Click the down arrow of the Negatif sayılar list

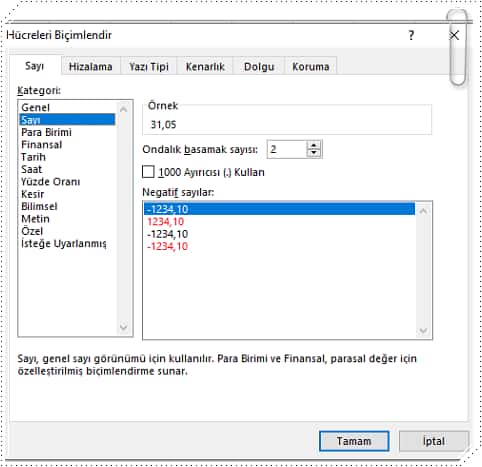[423, 330]
